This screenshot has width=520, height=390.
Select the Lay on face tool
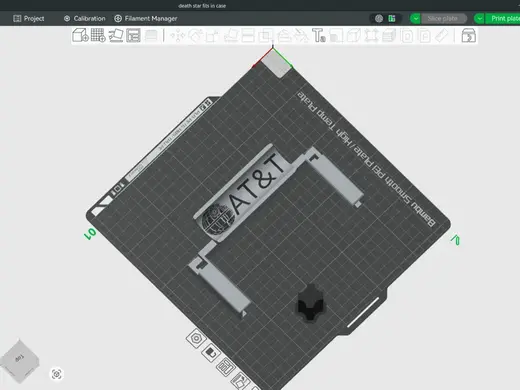tap(230, 35)
